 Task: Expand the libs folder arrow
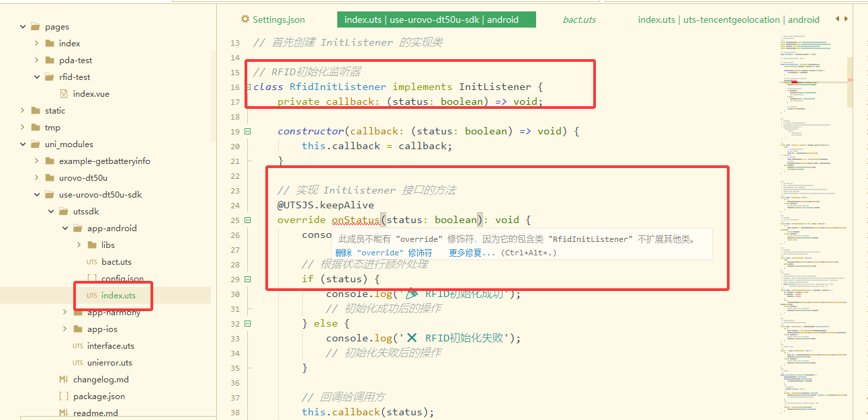pos(79,245)
